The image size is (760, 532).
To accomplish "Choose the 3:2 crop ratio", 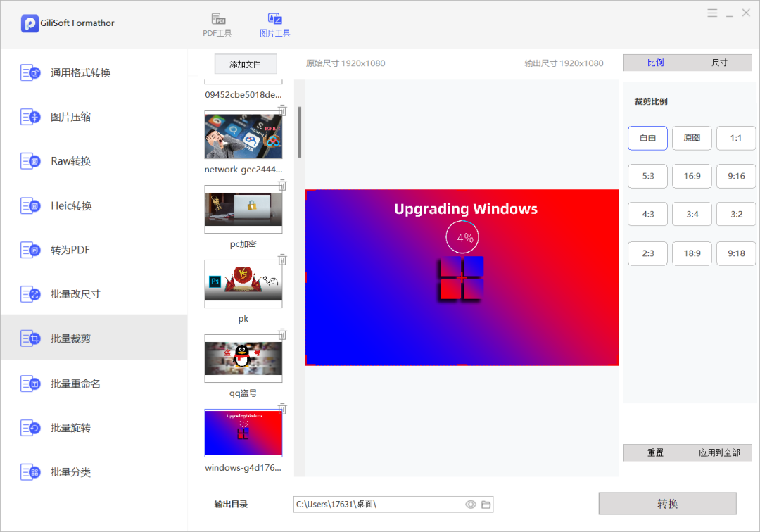I will (736, 214).
